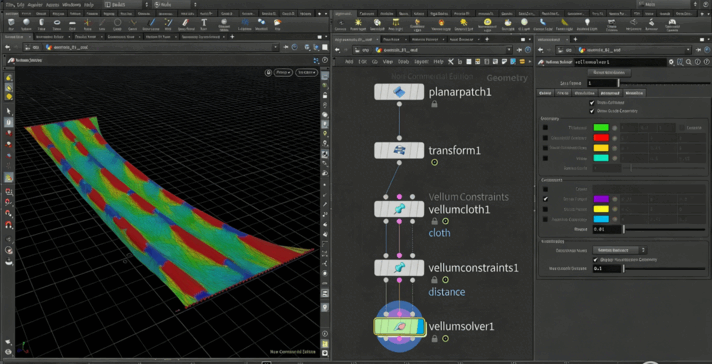Open the Build desktop dropdown

point(125,4)
